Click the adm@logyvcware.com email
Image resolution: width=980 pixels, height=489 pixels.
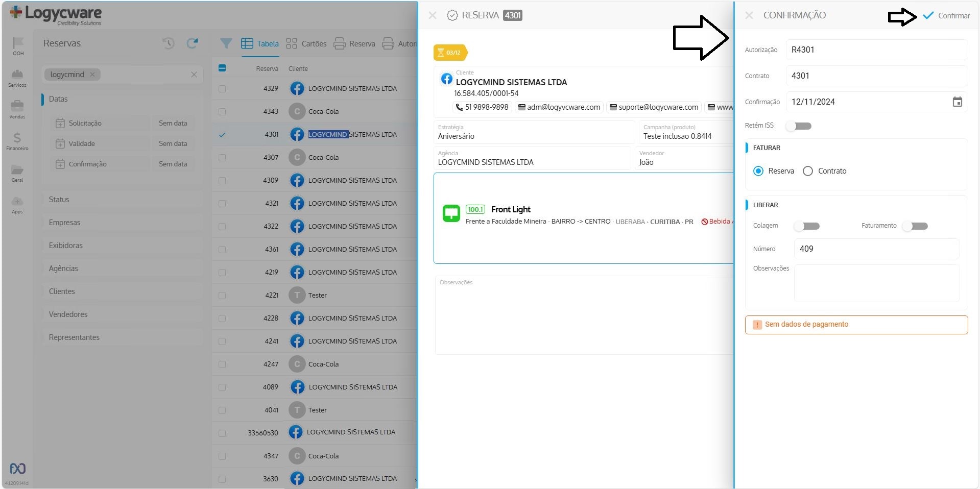pos(559,107)
